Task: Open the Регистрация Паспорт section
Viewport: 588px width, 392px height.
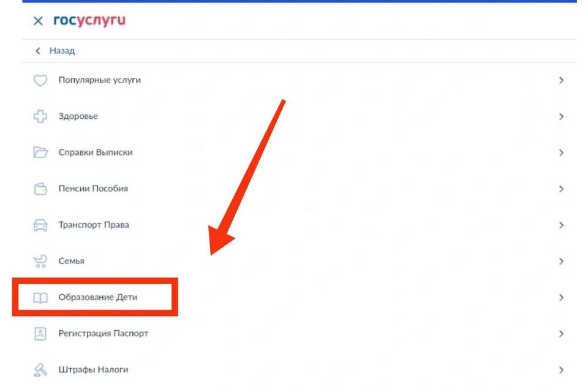Action: (x=300, y=333)
